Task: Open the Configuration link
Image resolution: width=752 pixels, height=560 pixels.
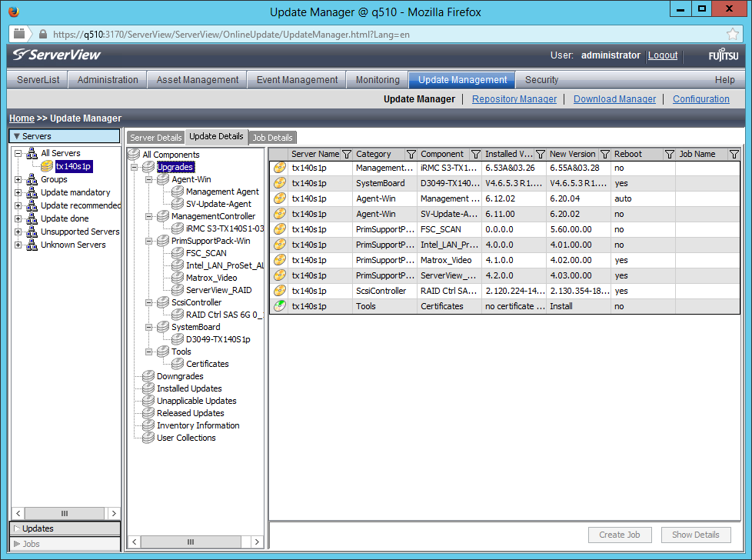Action: click(x=700, y=99)
